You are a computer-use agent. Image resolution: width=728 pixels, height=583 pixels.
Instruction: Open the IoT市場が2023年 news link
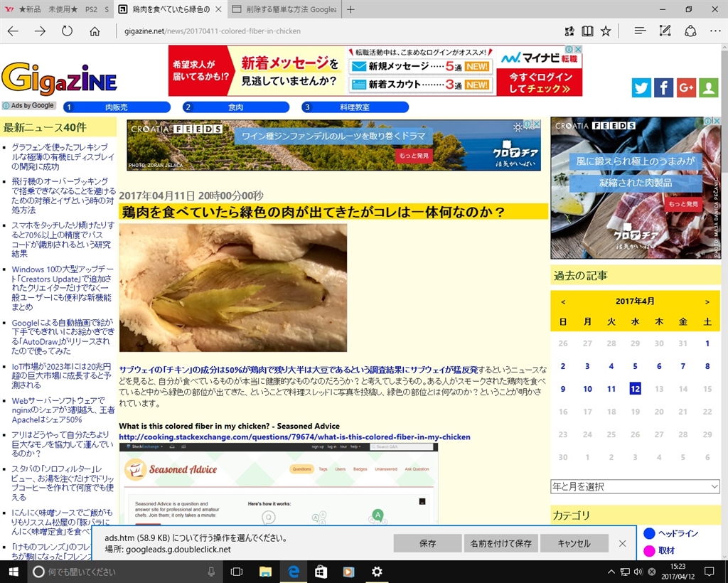[x=61, y=375]
